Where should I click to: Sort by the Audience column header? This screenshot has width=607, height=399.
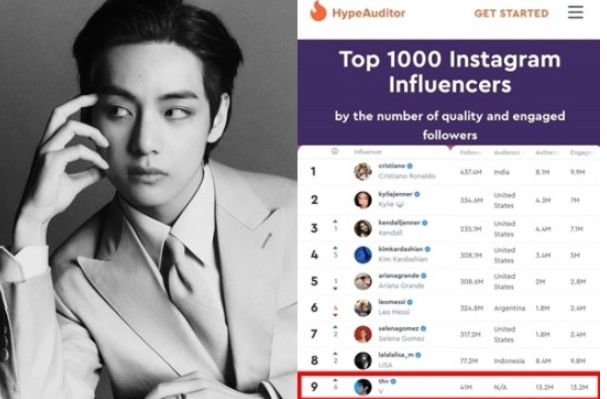(x=507, y=152)
